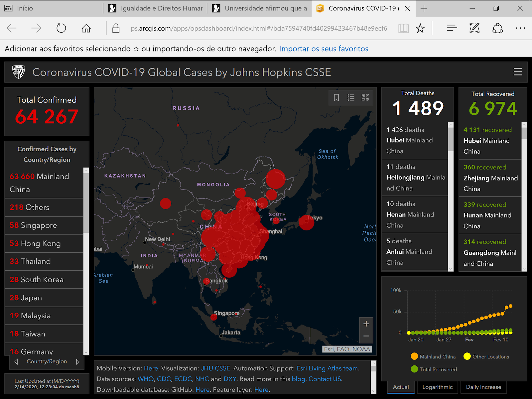532x399 pixels.
Task: View site security lock information
Action: [116, 28]
